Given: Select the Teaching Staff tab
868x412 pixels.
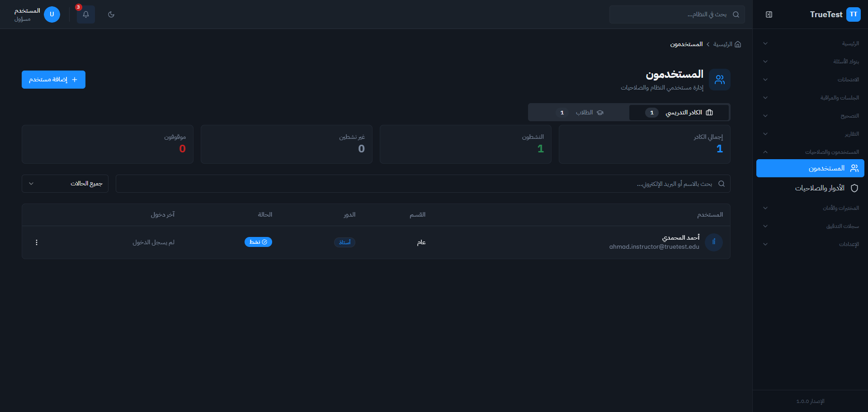Looking at the screenshot, I should point(679,113).
